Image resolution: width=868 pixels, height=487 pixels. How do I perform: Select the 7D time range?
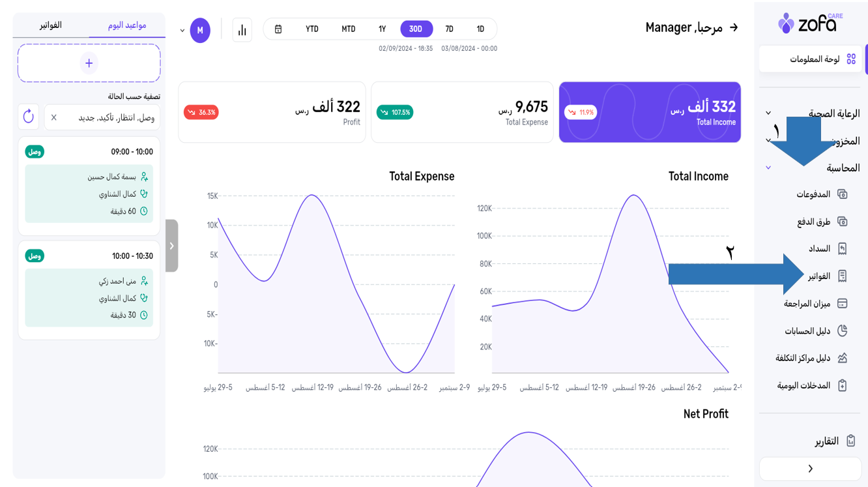coord(449,29)
